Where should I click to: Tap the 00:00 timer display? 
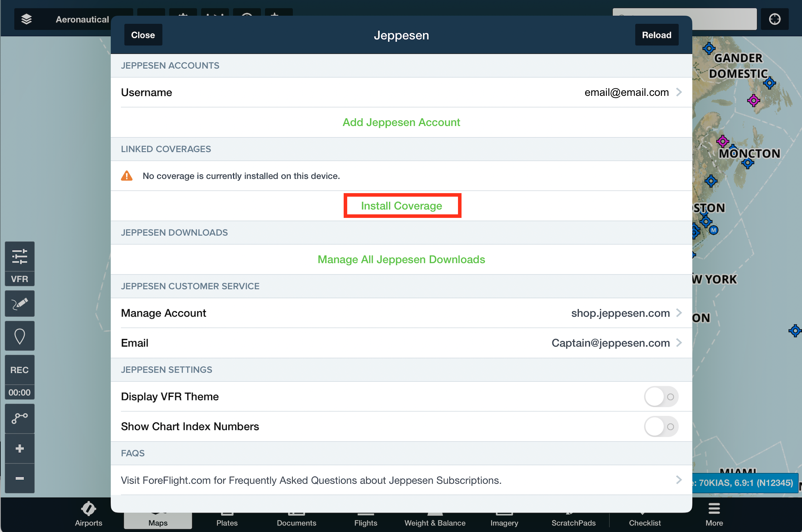(19, 392)
